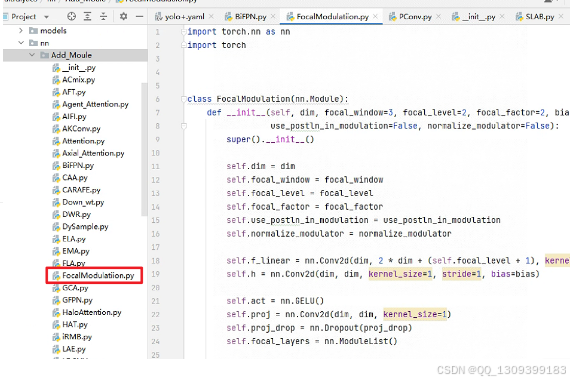Collapse the Add_Moule folder
This screenshot has width=570, height=381.
pyautogui.click(x=32, y=55)
